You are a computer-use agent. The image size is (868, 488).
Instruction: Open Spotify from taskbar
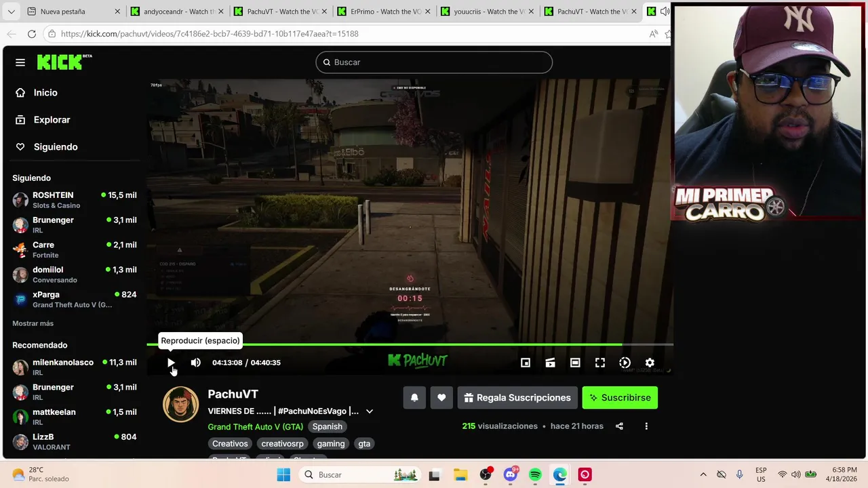tap(535, 475)
